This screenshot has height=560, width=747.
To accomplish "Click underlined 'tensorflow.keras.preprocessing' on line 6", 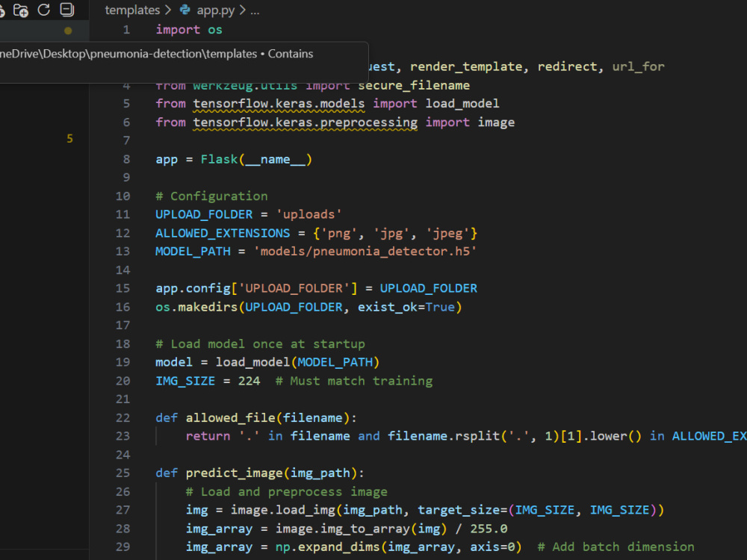I will (305, 122).
